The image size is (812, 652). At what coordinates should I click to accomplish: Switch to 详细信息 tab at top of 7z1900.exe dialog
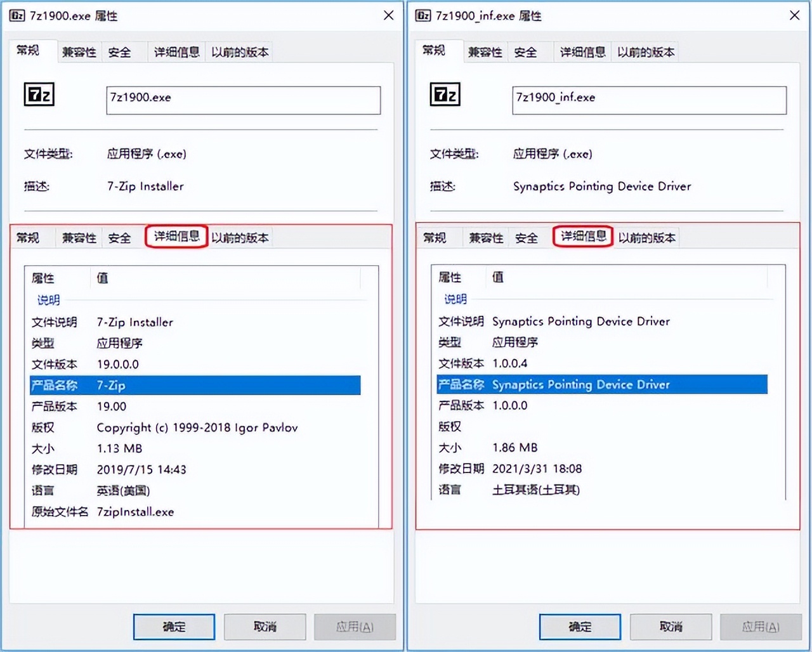point(176,52)
